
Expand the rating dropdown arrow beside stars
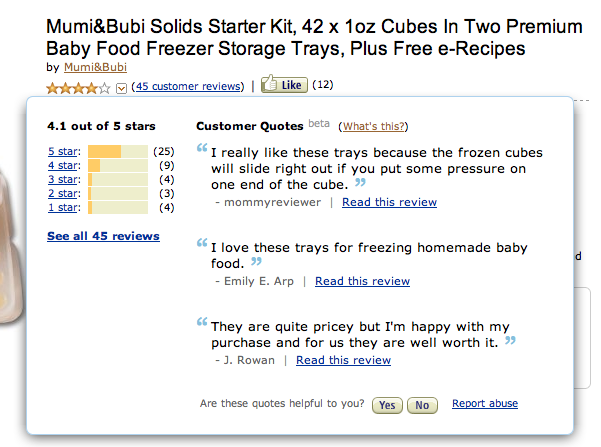121,87
